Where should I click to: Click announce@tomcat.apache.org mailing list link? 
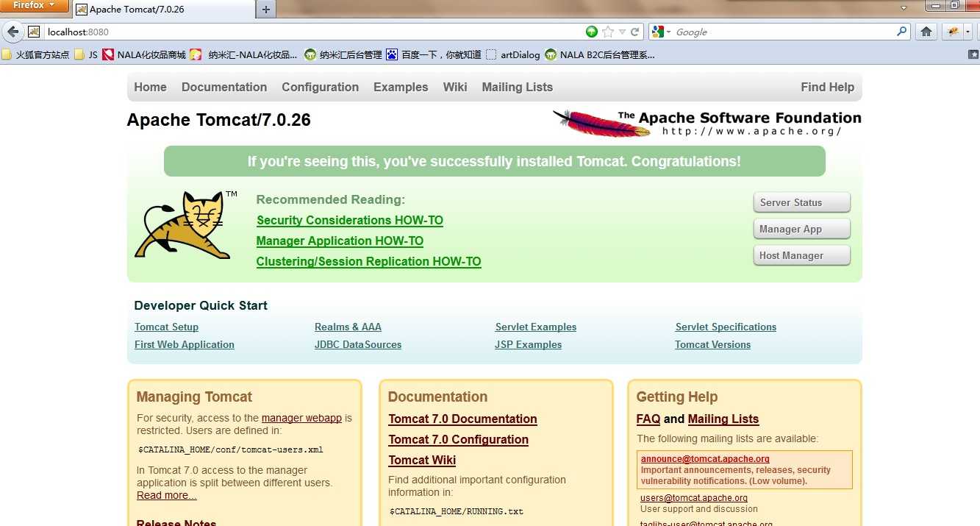[705, 459]
